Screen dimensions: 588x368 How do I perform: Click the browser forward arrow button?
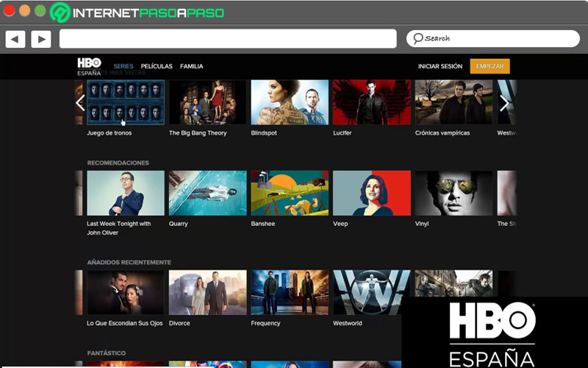pyautogui.click(x=41, y=39)
